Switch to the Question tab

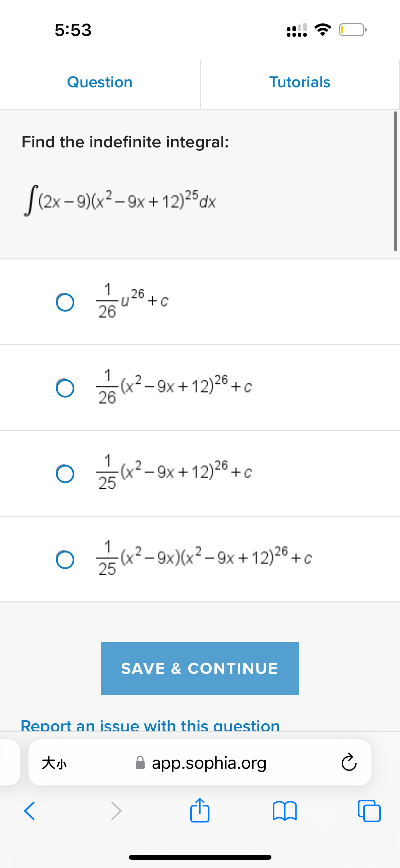(x=100, y=82)
